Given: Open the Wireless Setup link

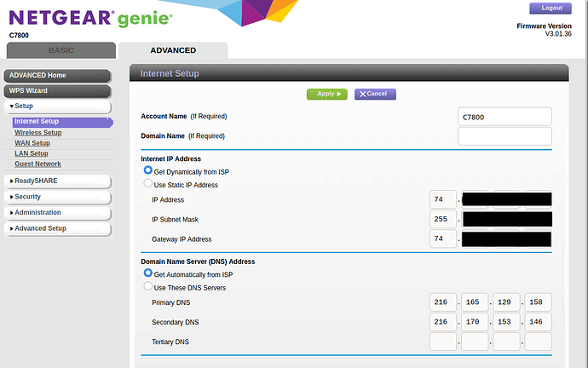Looking at the screenshot, I should [37, 133].
